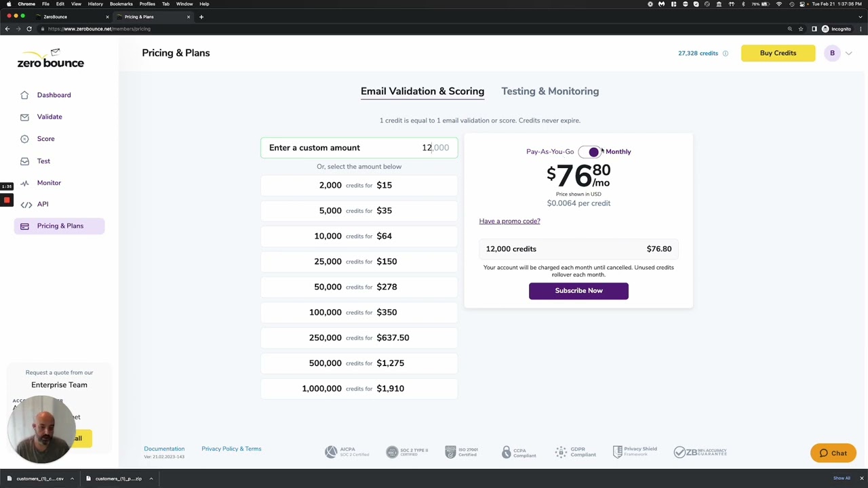868x488 pixels.
Task: Select 100,000 credits for $350
Action: point(359,312)
